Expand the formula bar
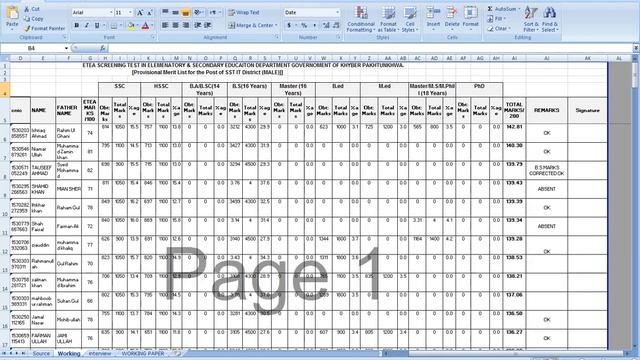 (x=636, y=48)
